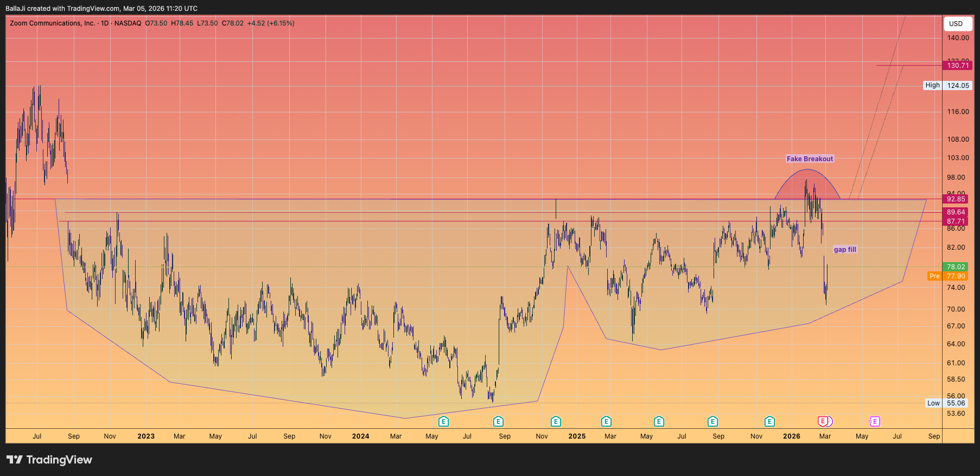Select the earnings marker before Sep 2025
Image resolution: width=980 pixels, height=476 pixels.
712,422
